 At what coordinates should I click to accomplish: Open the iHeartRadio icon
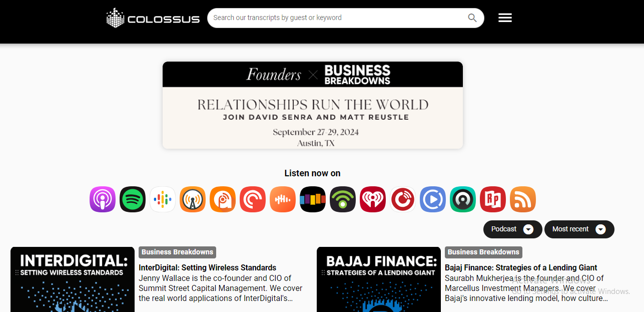[373, 199]
